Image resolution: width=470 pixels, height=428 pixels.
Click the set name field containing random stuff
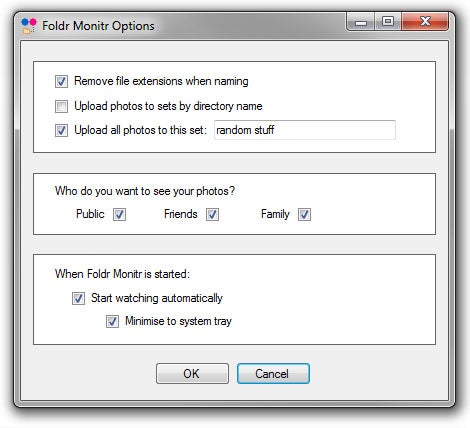click(305, 130)
